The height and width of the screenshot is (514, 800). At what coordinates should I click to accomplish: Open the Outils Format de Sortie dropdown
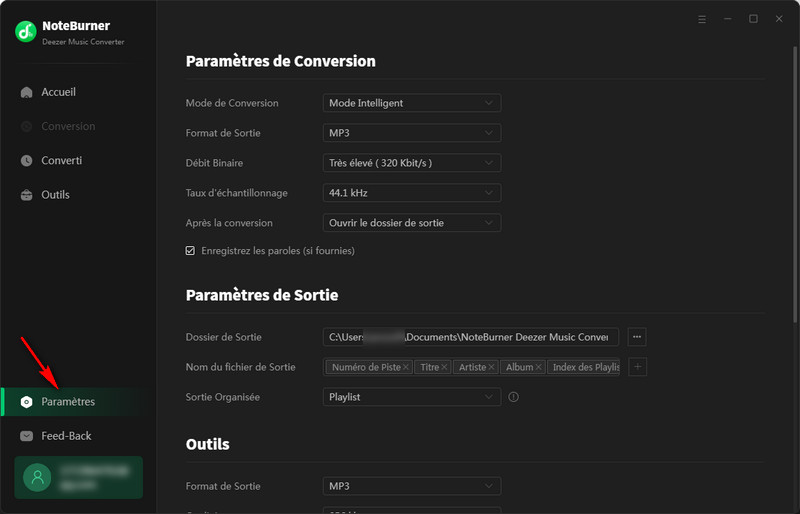[412, 486]
